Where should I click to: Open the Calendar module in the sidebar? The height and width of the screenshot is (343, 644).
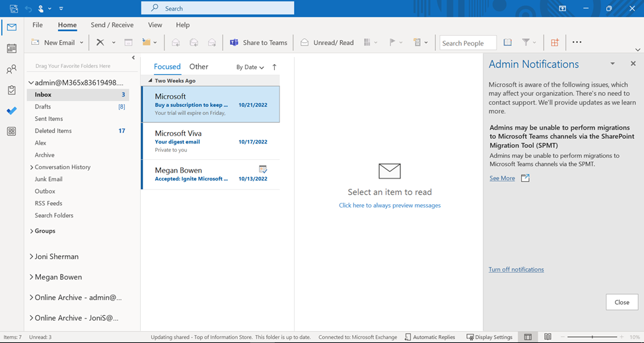tap(12, 48)
